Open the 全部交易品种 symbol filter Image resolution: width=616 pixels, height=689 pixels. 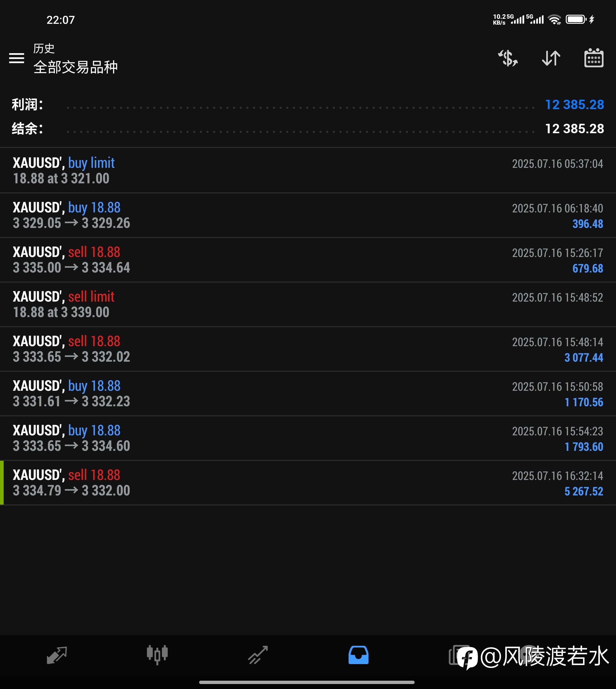click(x=76, y=67)
